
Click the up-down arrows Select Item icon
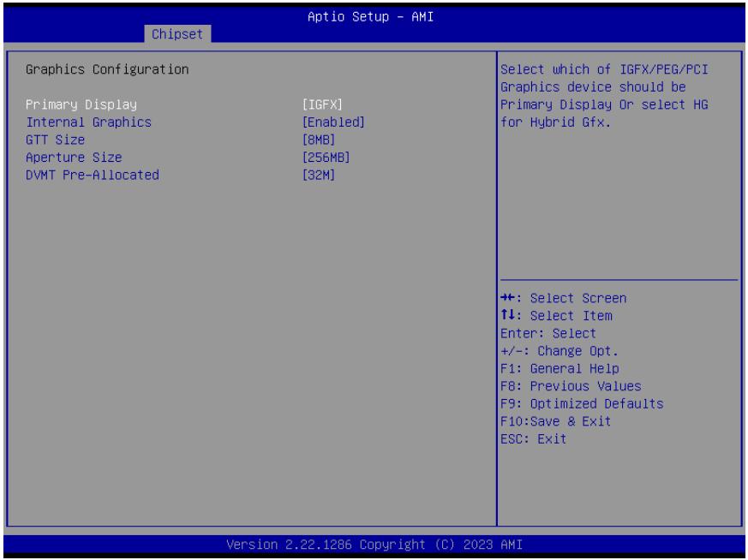(507, 315)
